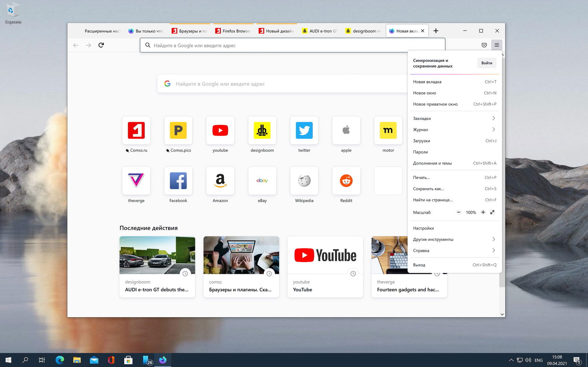
Task: Switch to the AUDI e-tron GT tab
Action: pos(320,31)
